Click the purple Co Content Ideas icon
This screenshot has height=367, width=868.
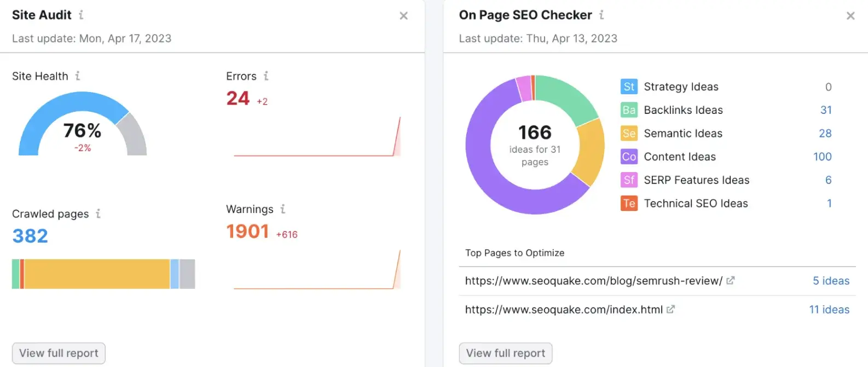[629, 157]
